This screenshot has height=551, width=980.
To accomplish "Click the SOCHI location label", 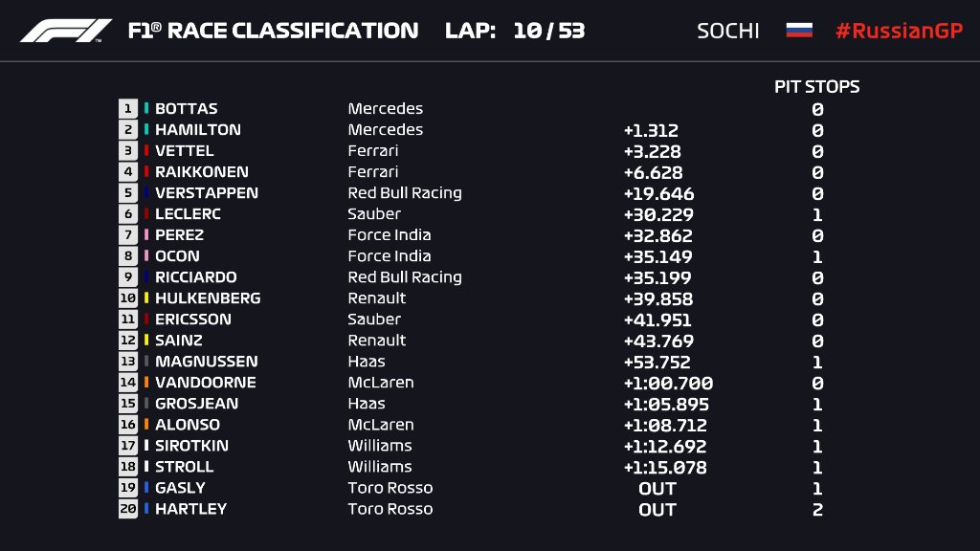I will [x=728, y=31].
